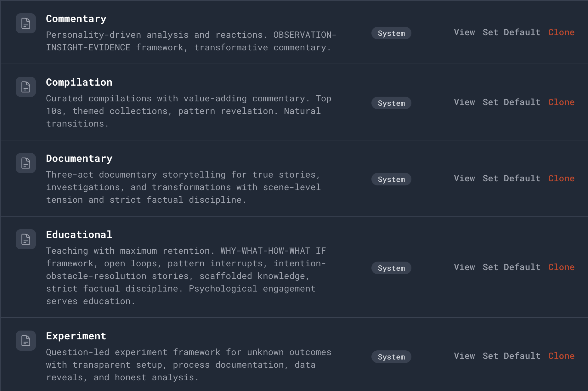Click the Educational template document icon
Screen dimensions: 588x391
click(x=25, y=239)
